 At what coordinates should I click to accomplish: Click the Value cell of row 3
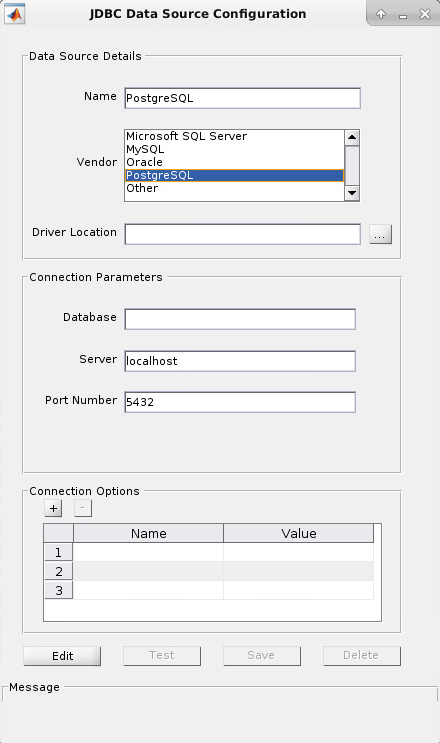[x=298, y=590]
